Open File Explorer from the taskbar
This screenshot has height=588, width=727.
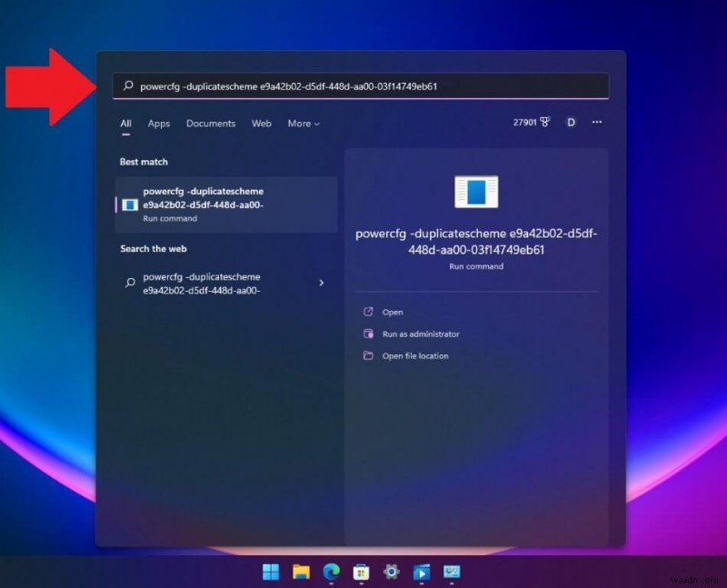coord(301,573)
